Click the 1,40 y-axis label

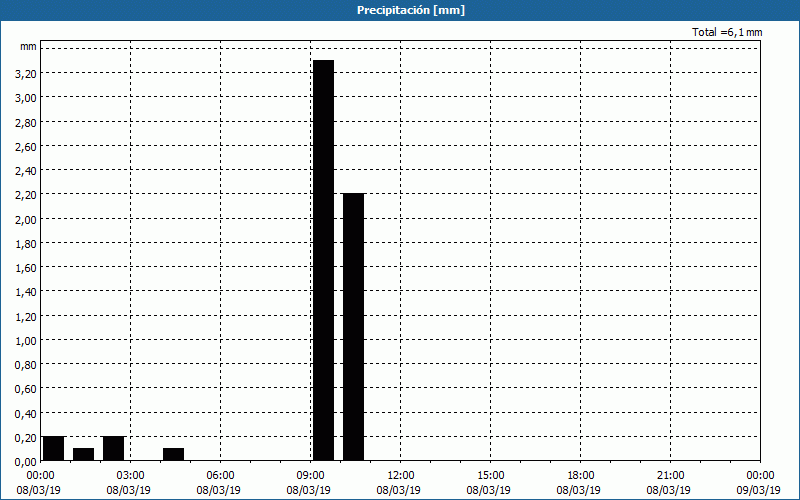tap(26, 292)
